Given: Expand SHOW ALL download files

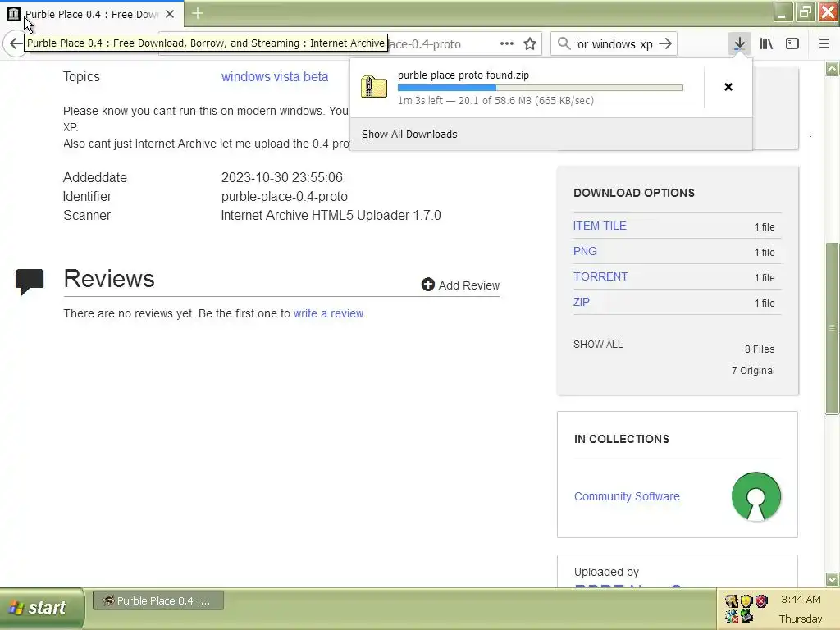Looking at the screenshot, I should (x=598, y=345).
